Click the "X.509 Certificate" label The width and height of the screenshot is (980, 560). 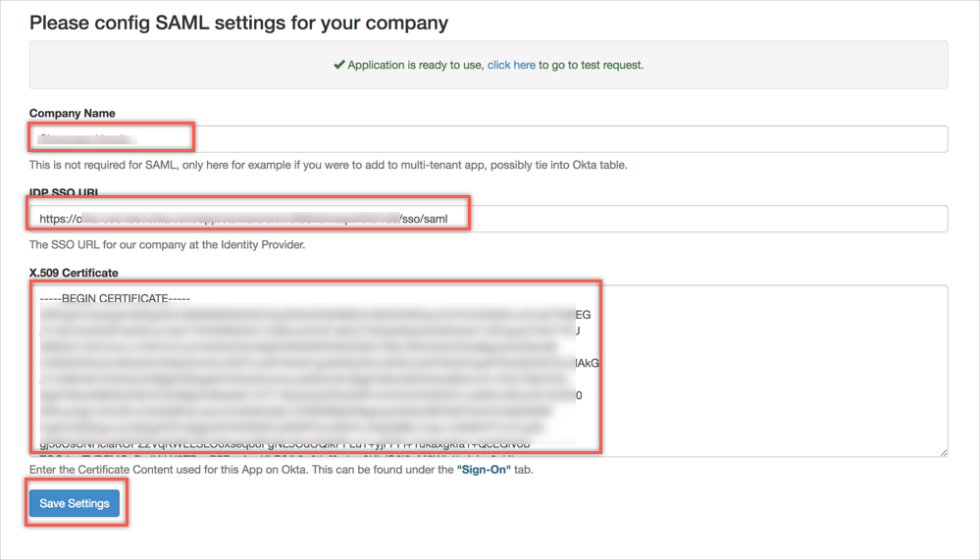[x=74, y=273]
